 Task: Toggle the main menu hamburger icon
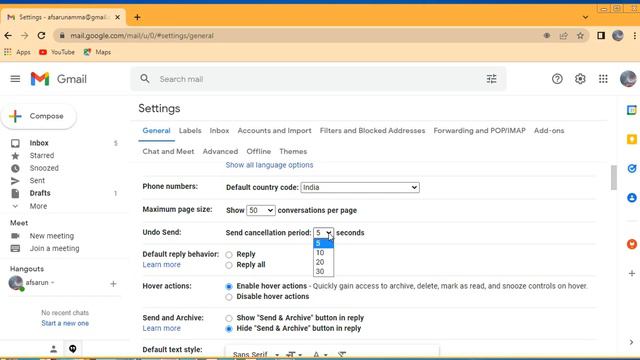(x=15, y=79)
